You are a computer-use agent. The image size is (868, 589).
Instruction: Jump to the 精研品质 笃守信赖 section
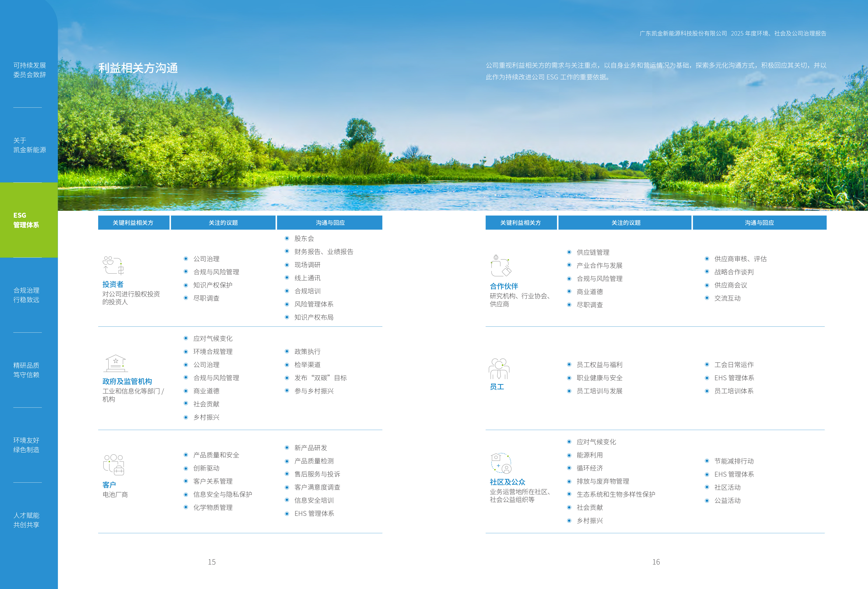click(26, 370)
